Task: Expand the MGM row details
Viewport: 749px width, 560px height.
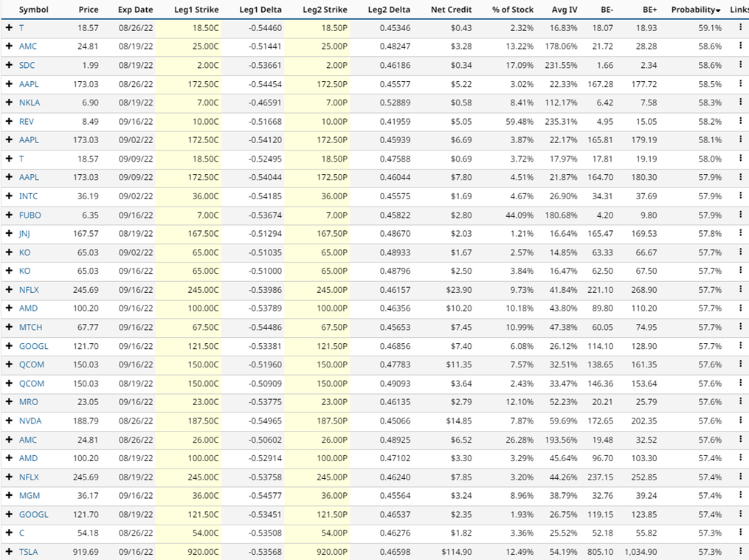Action: [x=9, y=496]
